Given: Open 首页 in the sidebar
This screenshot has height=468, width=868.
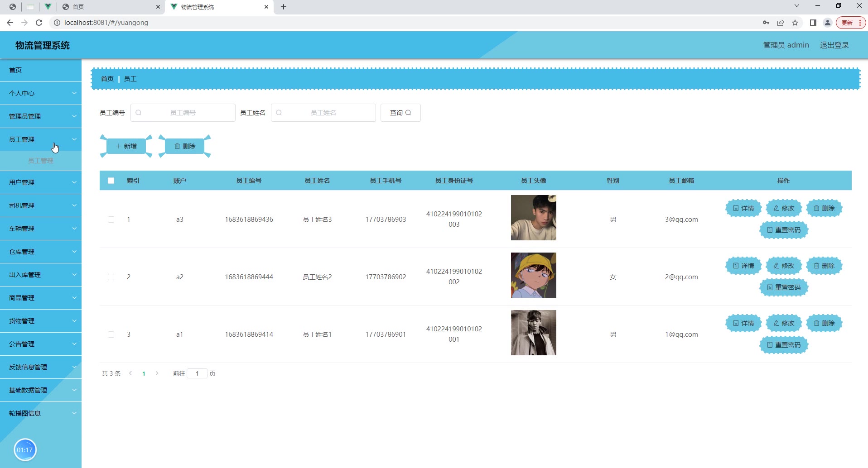Looking at the screenshot, I should point(41,70).
